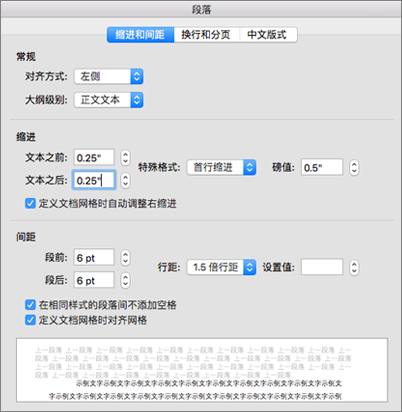This screenshot has height=412, width=402.
Task: Click the 设置值 label
Action: click(279, 267)
